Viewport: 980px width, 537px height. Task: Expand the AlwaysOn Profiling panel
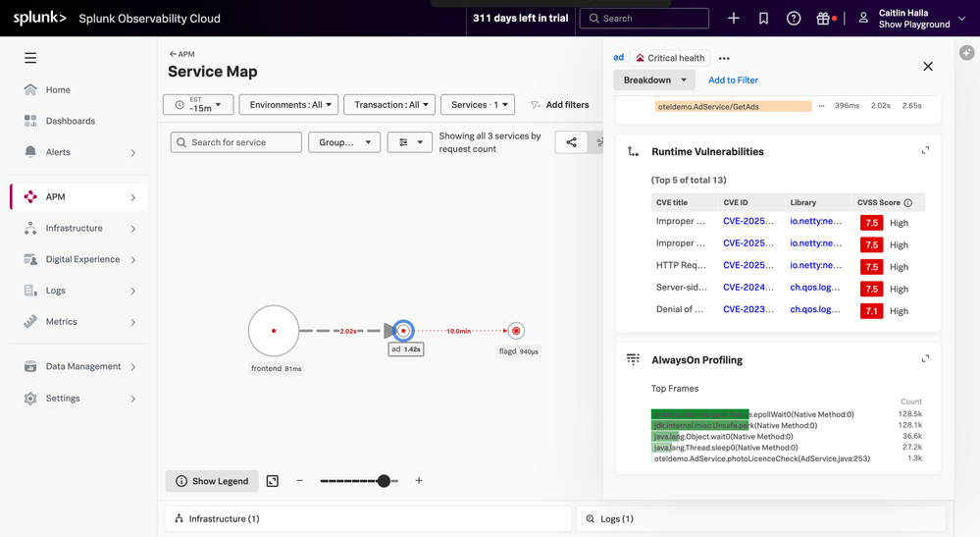[925, 359]
